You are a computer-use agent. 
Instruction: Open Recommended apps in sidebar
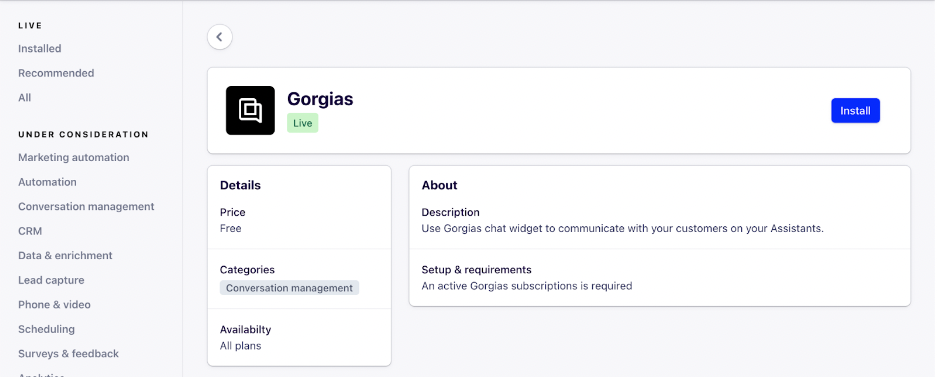point(56,73)
